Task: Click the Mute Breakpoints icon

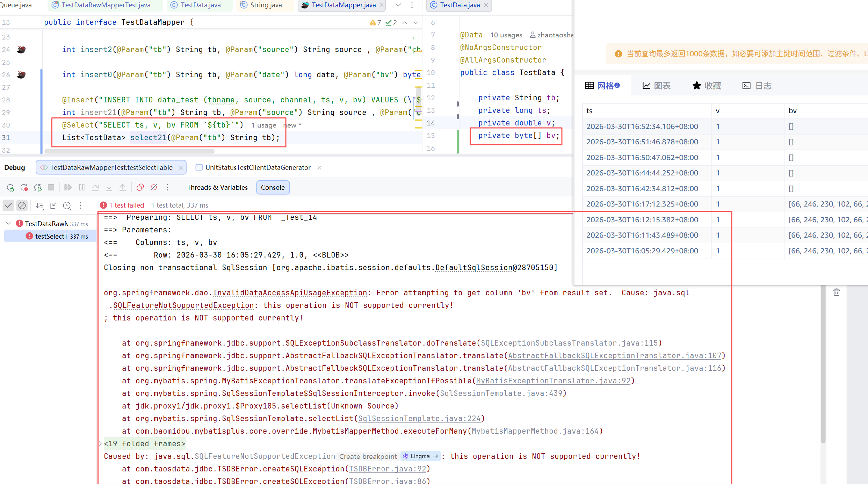Action: (x=154, y=188)
